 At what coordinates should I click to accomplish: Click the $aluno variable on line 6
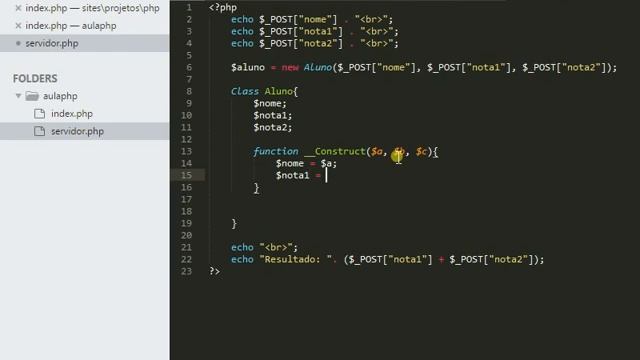[248, 67]
